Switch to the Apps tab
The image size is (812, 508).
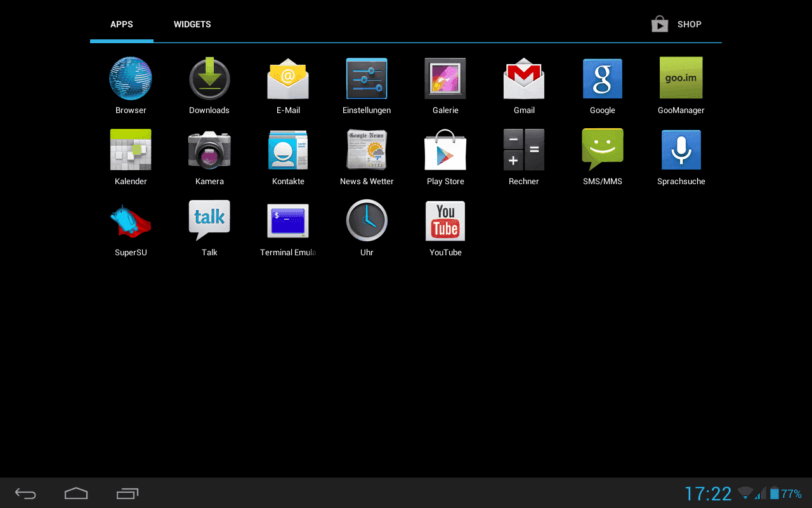pyautogui.click(x=122, y=25)
